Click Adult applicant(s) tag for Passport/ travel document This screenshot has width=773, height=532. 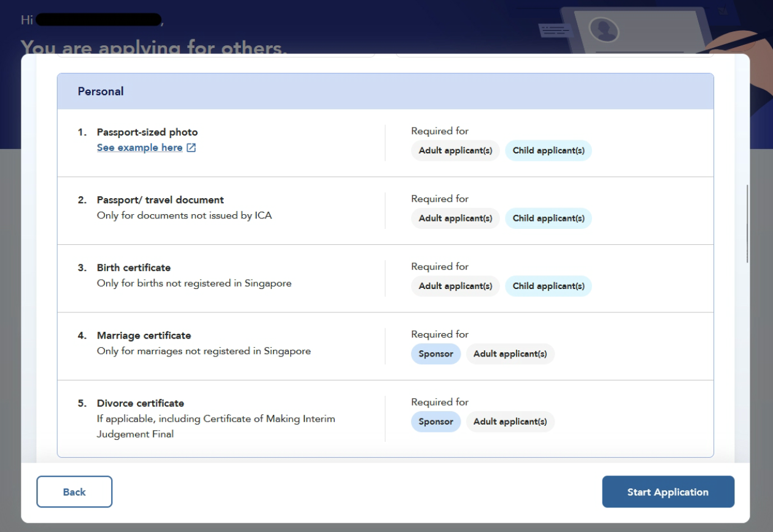tap(456, 218)
